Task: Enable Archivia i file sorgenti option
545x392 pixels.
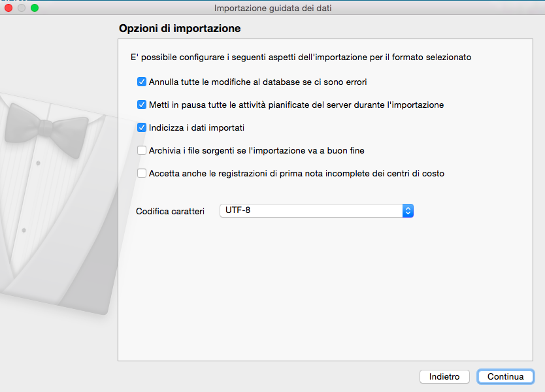Action: [142, 150]
